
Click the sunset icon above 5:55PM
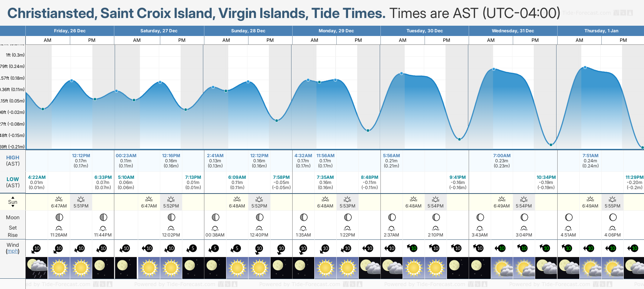[x=612, y=199]
